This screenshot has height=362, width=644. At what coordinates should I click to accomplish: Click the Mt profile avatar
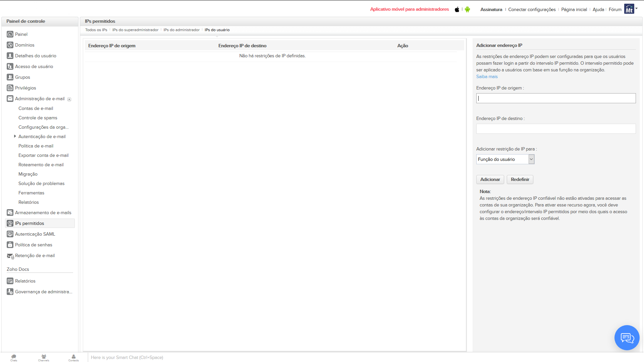click(x=629, y=9)
